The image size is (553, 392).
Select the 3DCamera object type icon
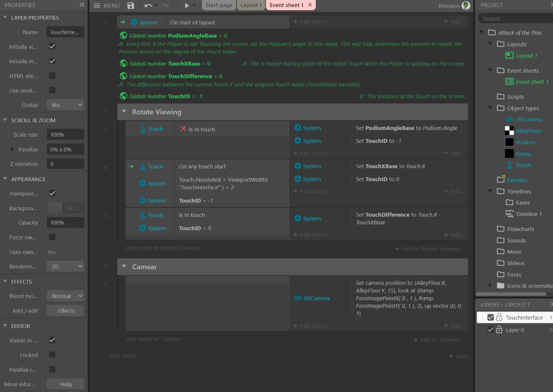coord(509,119)
